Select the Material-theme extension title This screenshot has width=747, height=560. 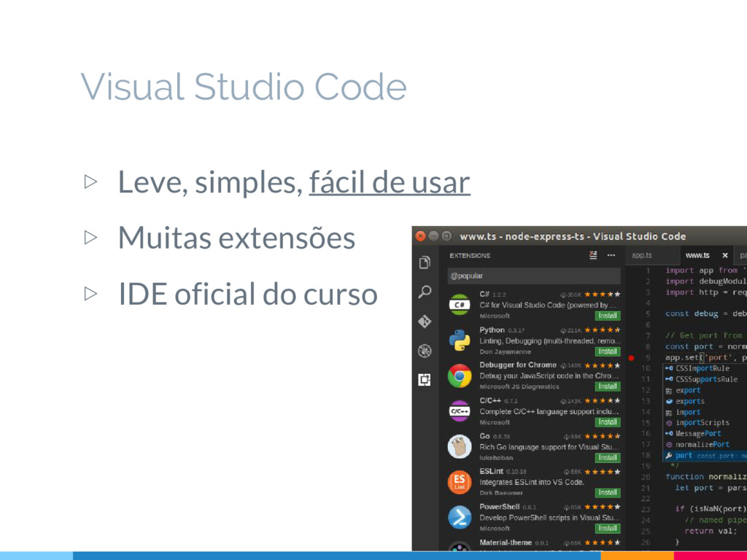(x=506, y=542)
